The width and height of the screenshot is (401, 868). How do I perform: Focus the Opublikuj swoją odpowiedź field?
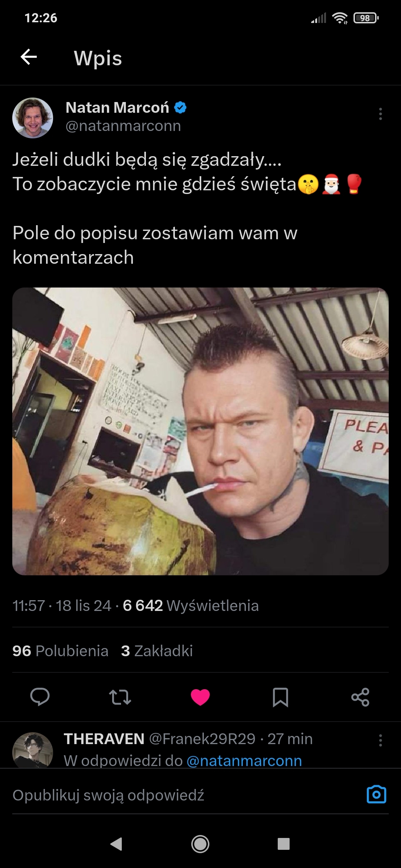pos(186,795)
